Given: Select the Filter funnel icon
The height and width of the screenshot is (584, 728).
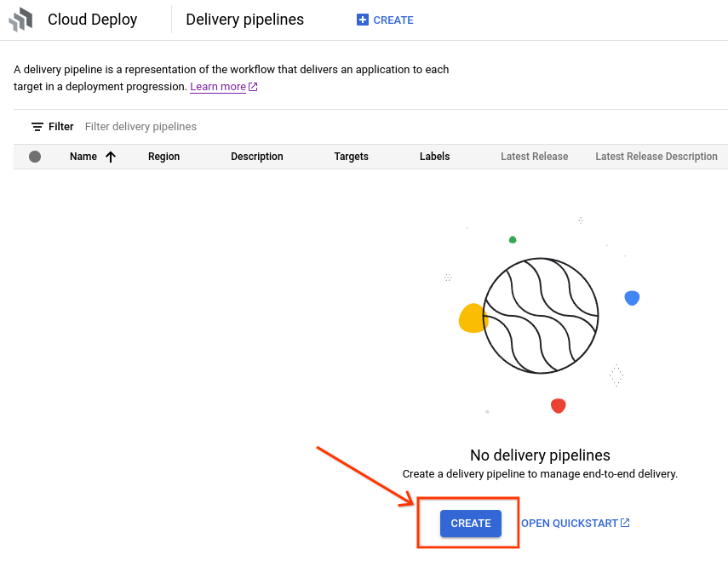Looking at the screenshot, I should click(37, 126).
